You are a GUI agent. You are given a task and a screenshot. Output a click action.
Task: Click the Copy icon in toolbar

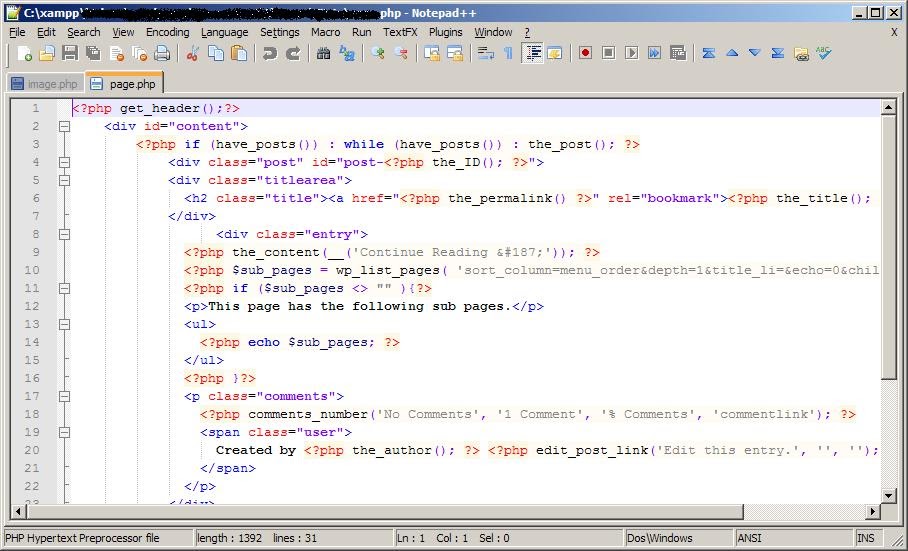coord(215,53)
